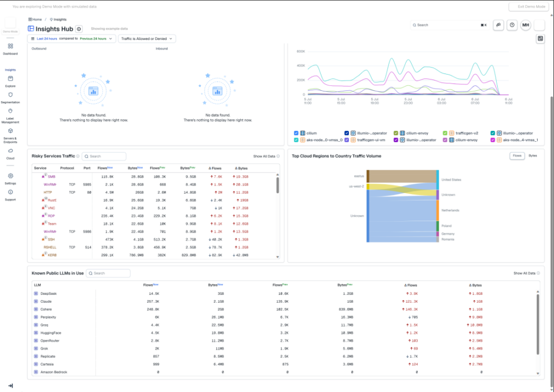The height and width of the screenshot is (392, 554).
Task: Open the Support info icon
Action: [10, 192]
